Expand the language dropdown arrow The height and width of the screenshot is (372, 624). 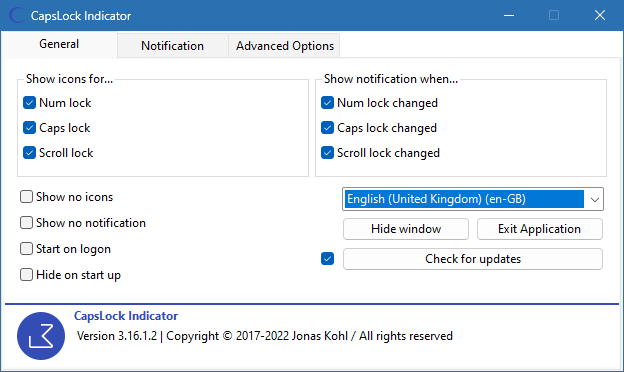point(595,199)
